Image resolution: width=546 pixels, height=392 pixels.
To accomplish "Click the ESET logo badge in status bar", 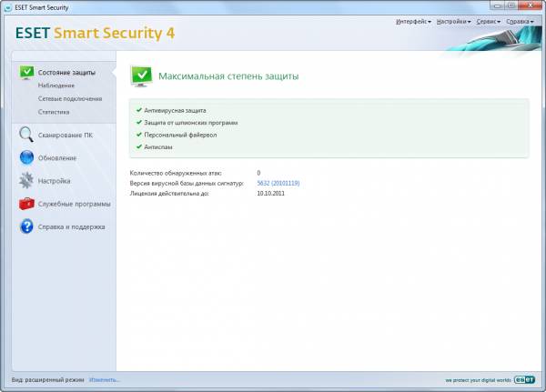I will 524,379.
